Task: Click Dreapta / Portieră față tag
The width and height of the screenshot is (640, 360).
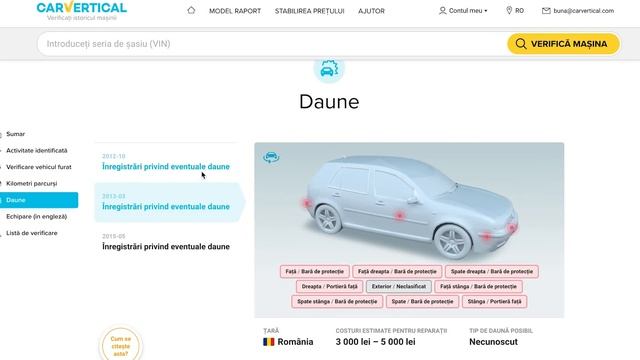Action: (329, 287)
